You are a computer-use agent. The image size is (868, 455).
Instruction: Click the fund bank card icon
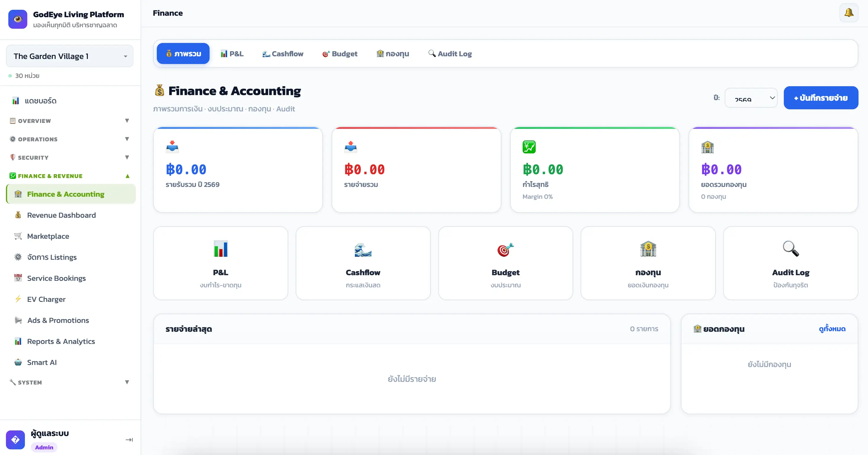648,249
